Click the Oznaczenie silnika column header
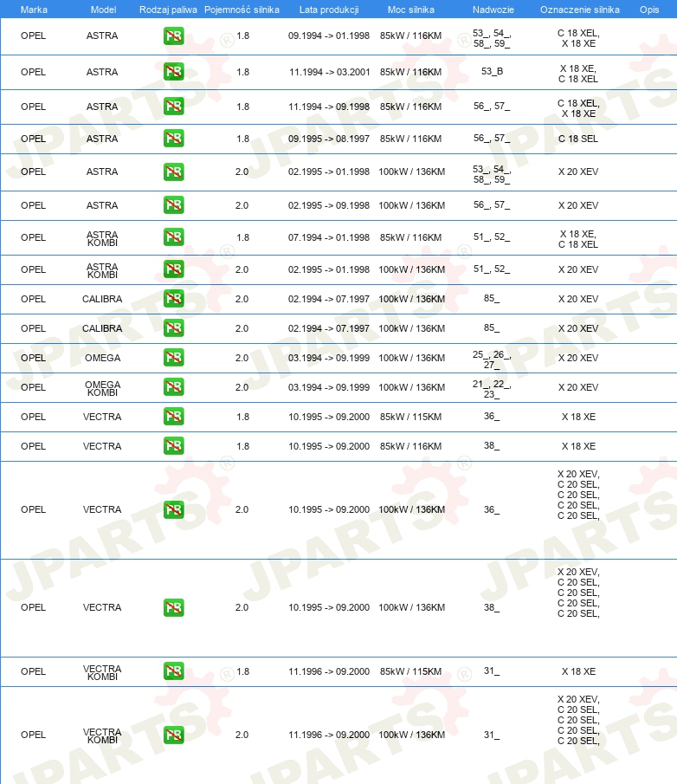The width and height of the screenshot is (677, 784). click(579, 10)
